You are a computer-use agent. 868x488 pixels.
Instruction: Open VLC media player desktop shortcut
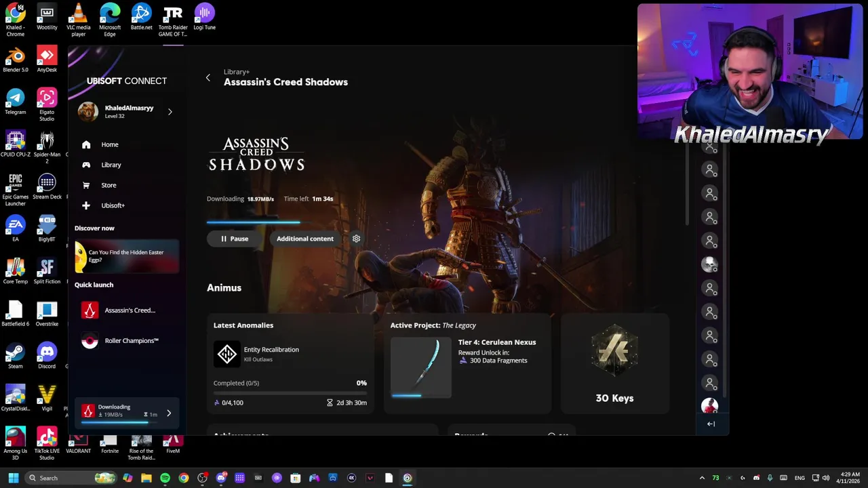click(x=79, y=20)
